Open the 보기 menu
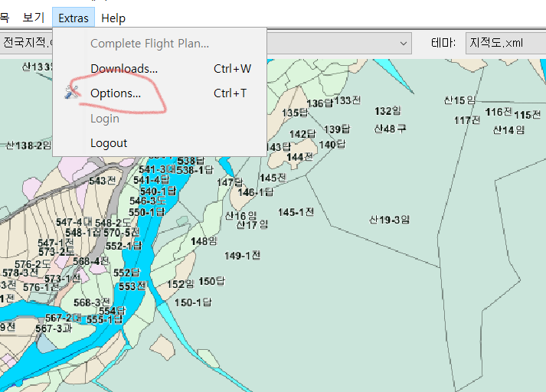 click(34, 18)
